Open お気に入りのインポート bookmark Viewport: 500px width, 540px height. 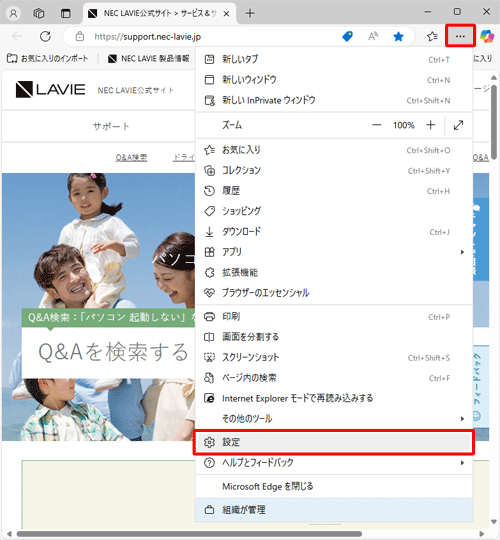click(48, 59)
